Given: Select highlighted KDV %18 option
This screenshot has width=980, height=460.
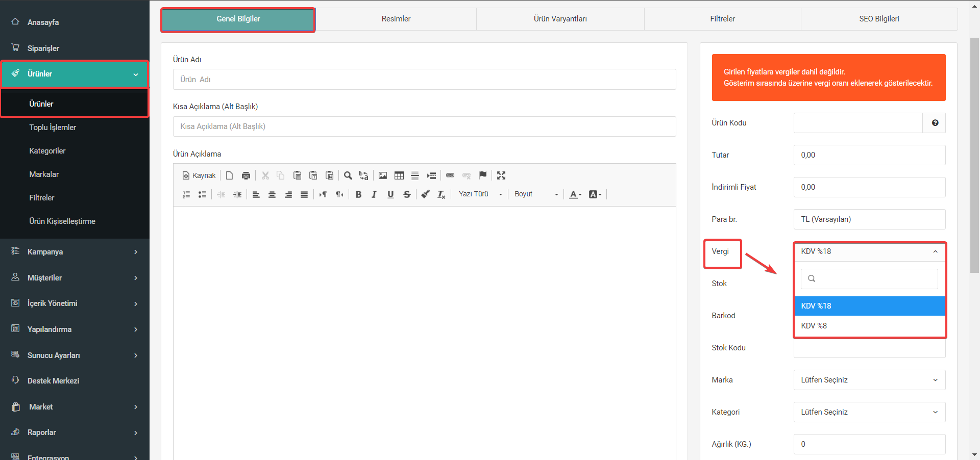Looking at the screenshot, I should [870, 306].
